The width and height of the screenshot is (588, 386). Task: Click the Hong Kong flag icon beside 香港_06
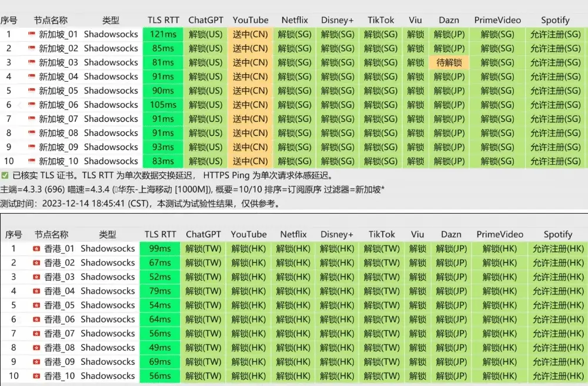[x=37, y=320]
